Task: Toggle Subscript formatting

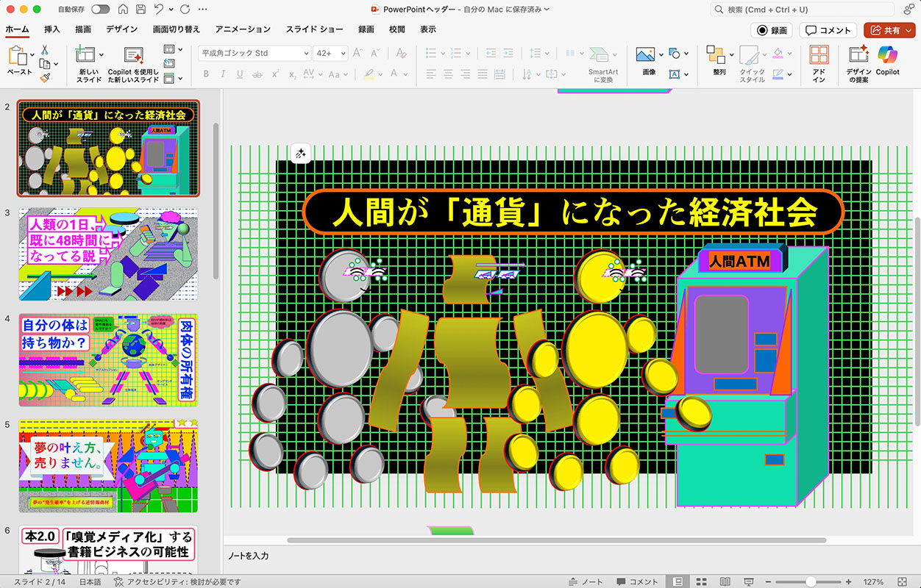Action: tap(292, 74)
